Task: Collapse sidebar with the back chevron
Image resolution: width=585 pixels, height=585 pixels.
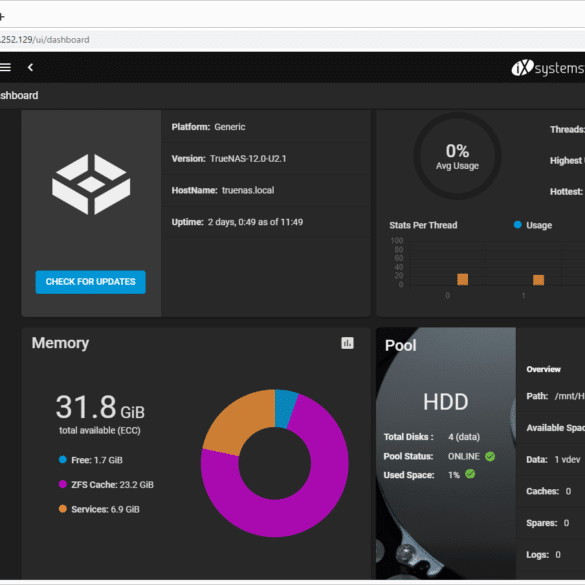Action: point(31,68)
